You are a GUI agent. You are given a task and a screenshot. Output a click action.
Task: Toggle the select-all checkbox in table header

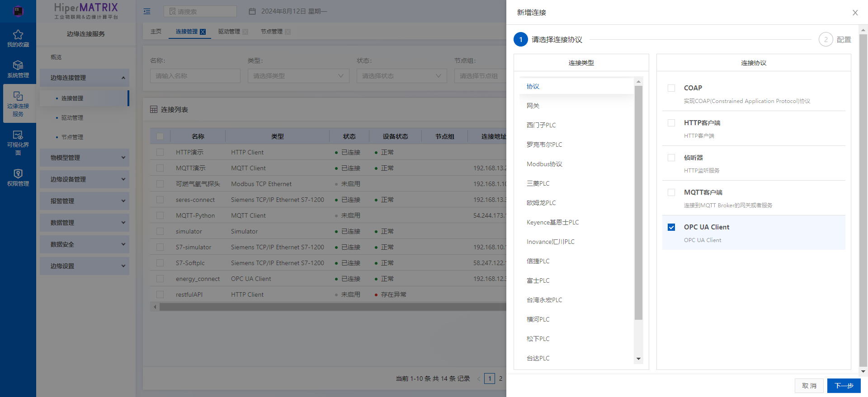[160, 136]
